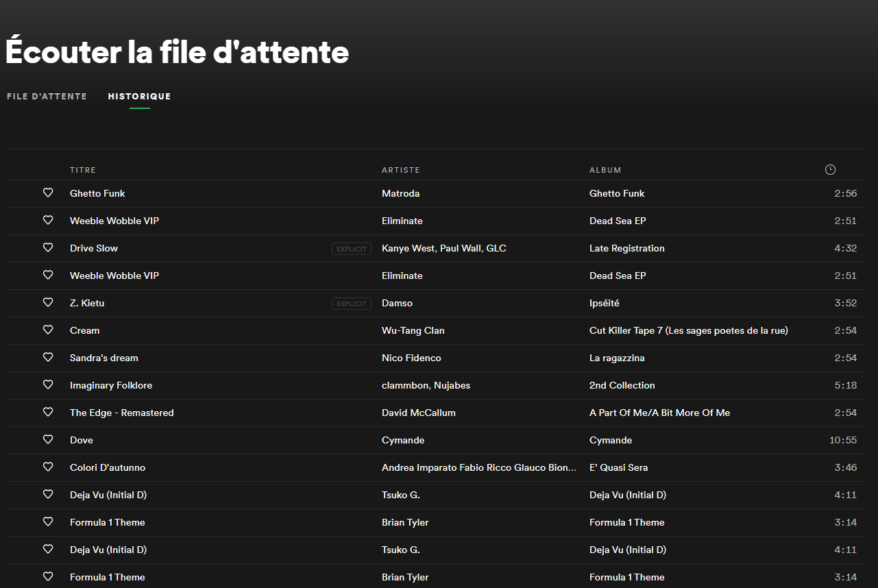The image size is (878, 588).
Task: Open album Cut Killer Tape 7
Action: [688, 330]
